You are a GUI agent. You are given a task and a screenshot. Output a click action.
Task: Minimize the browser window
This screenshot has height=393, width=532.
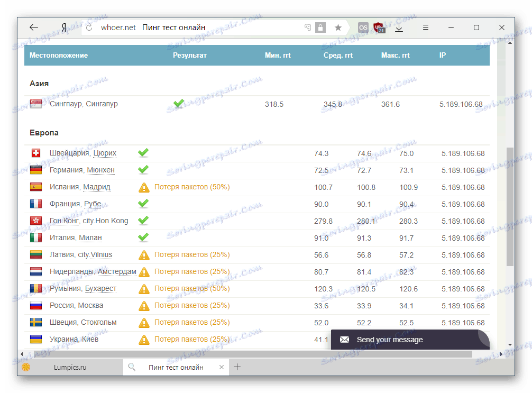[x=451, y=28]
